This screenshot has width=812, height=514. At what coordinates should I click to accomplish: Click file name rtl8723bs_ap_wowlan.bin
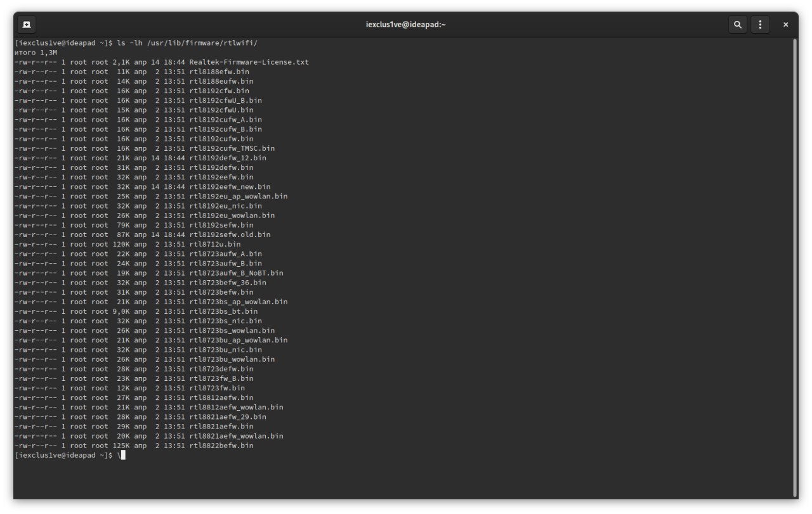click(238, 302)
